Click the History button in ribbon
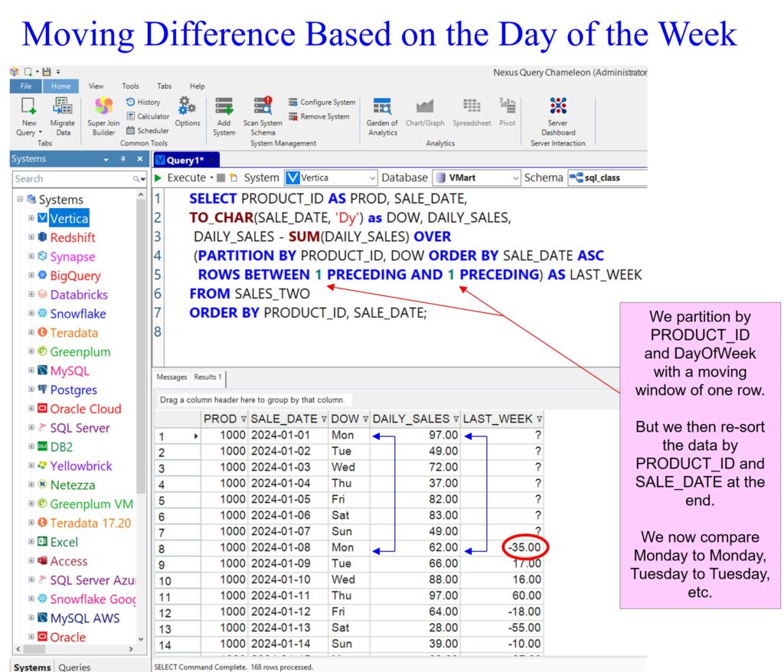 (x=143, y=102)
